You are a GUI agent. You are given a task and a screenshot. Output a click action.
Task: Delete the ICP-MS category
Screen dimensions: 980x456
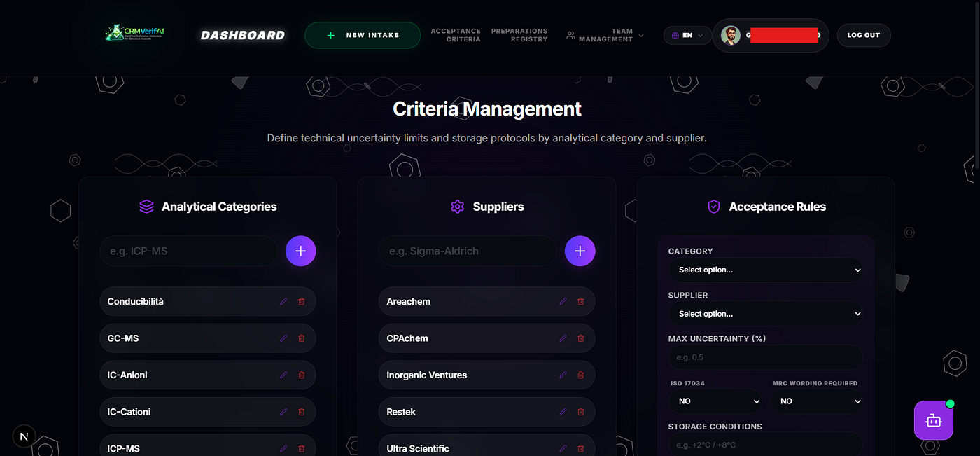(x=302, y=448)
